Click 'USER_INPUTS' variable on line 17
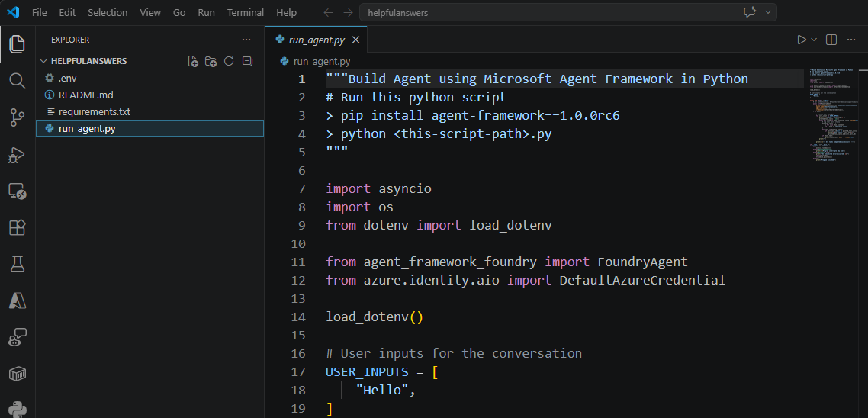The width and height of the screenshot is (868, 418). (x=367, y=372)
